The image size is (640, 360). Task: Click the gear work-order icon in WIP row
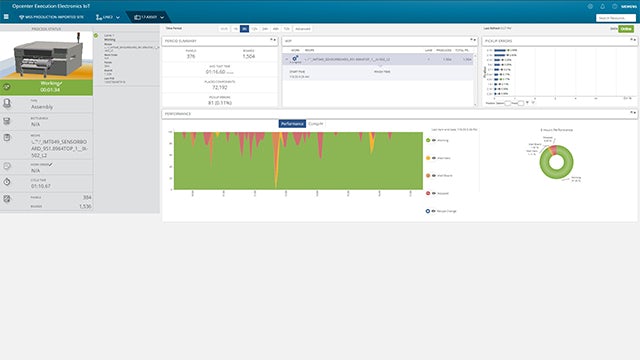[x=295, y=59]
